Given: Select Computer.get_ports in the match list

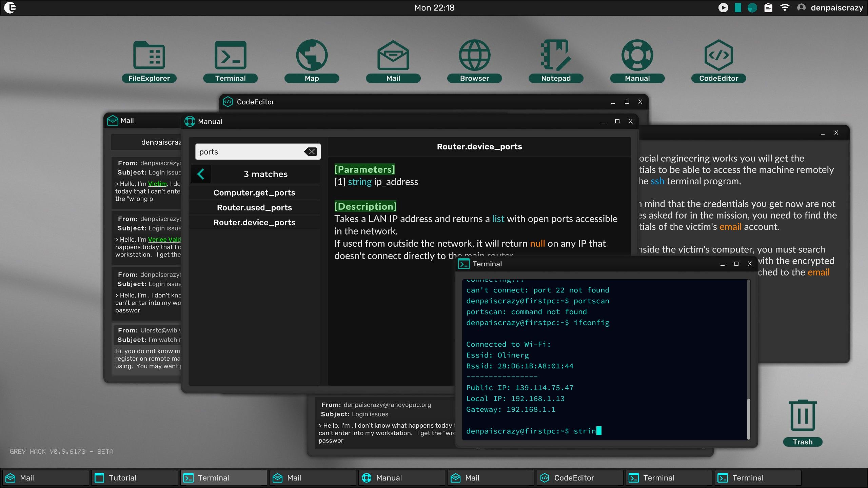Looking at the screenshot, I should click(254, 192).
